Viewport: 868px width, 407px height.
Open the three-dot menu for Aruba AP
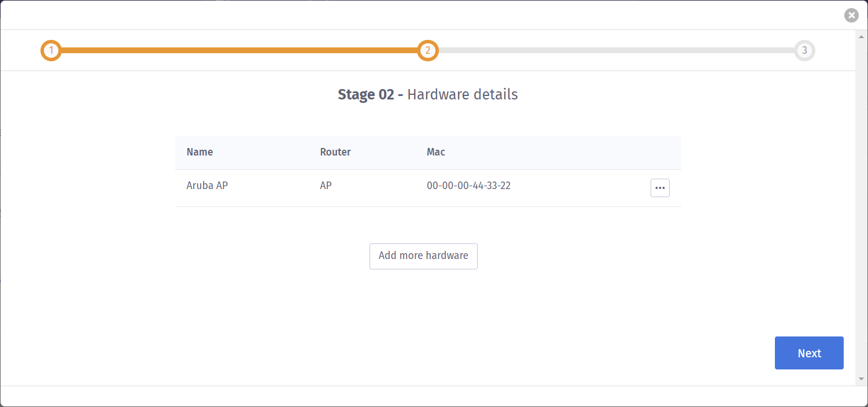pyautogui.click(x=660, y=188)
